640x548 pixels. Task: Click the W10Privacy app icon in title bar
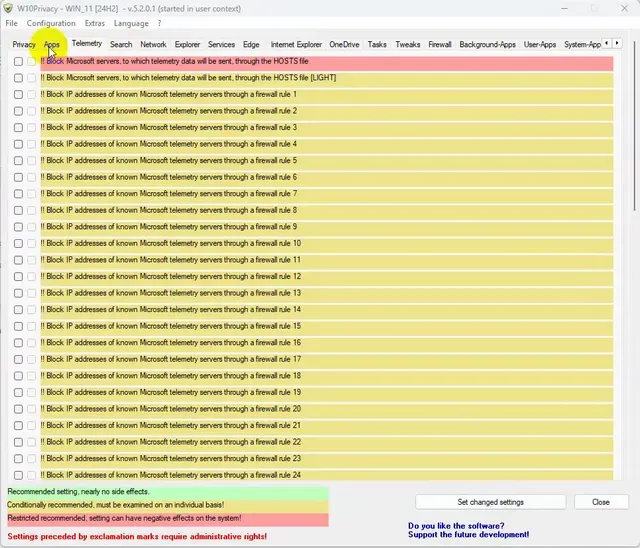coord(7,8)
